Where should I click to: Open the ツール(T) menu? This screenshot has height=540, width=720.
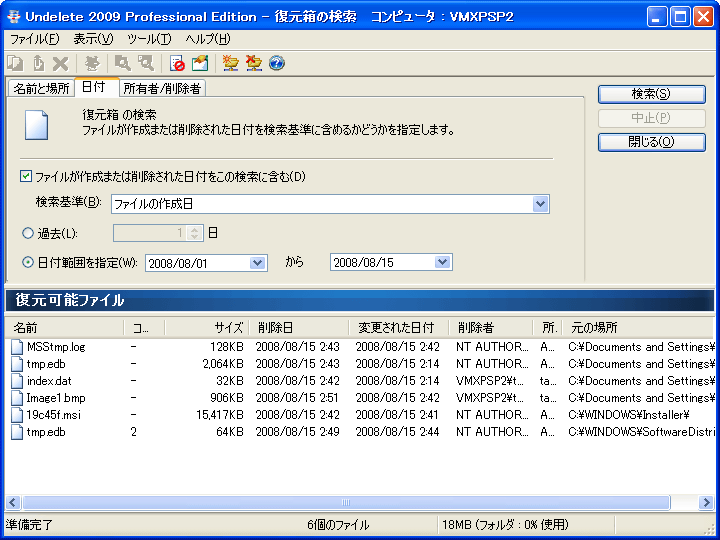pyautogui.click(x=149, y=39)
